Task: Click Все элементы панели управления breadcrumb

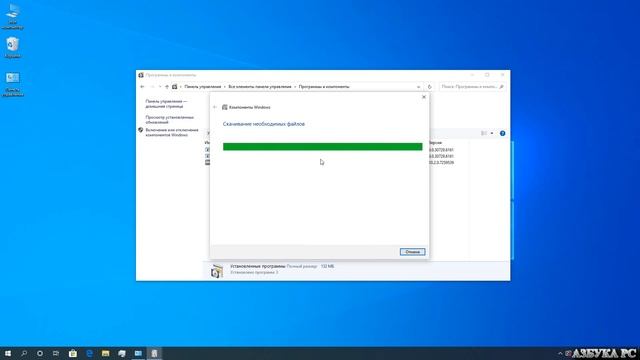Action: coord(260,87)
